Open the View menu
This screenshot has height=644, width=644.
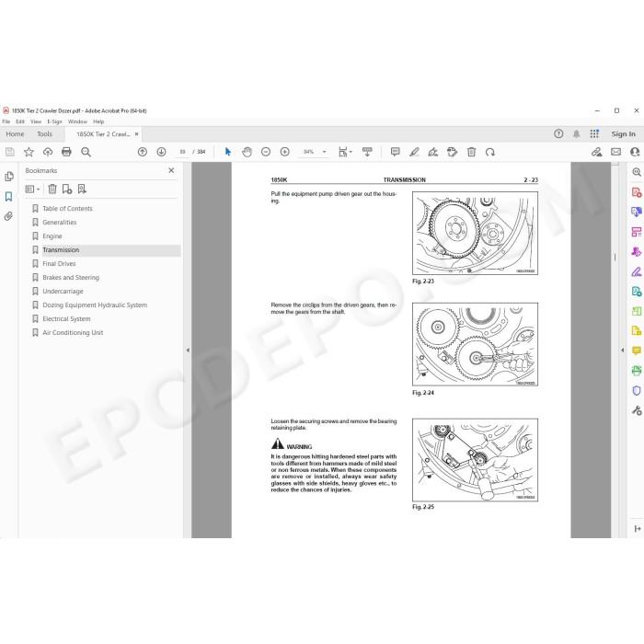click(x=36, y=121)
